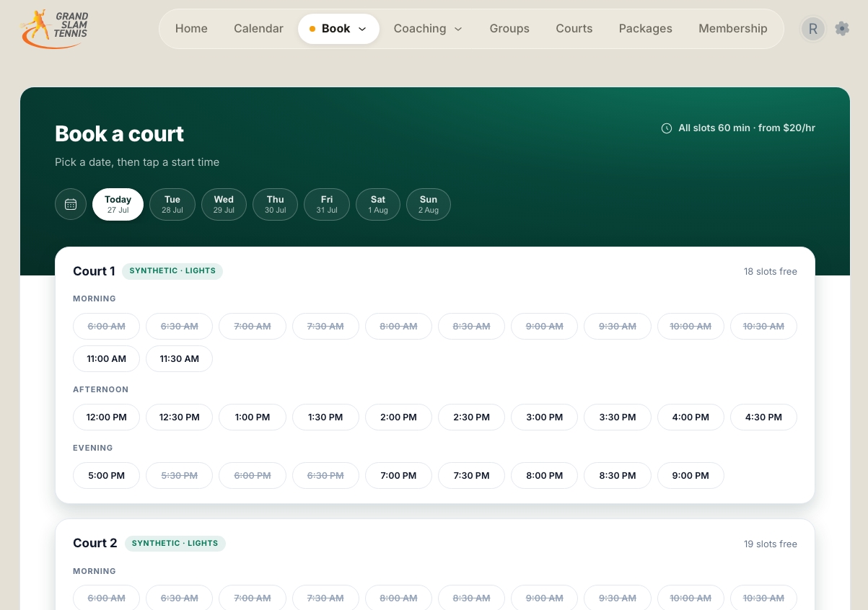This screenshot has width=868, height=610.
Task: Open the calendar date picker icon
Action: (x=71, y=204)
